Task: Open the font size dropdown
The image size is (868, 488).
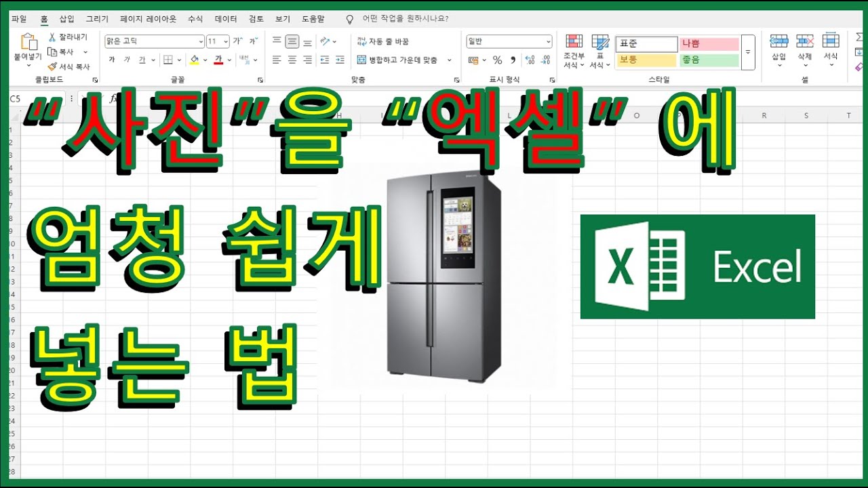Action: tap(226, 41)
